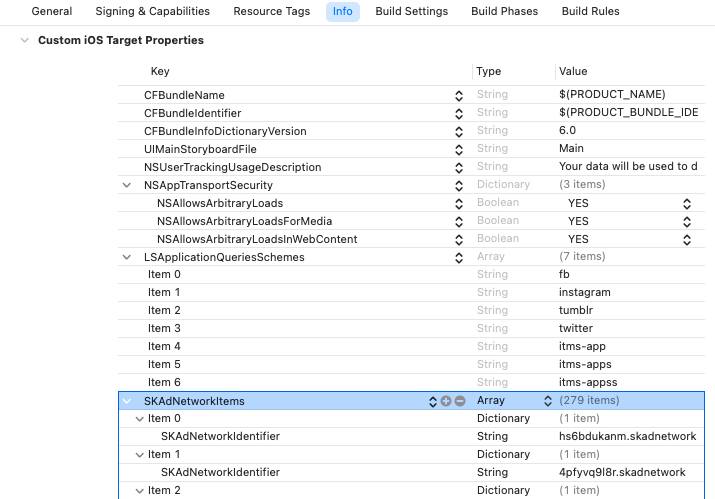Image resolution: width=715 pixels, height=499 pixels.
Task: Select the NSAllowsArbitraryLoadsForMedia key
Action: click(x=244, y=222)
